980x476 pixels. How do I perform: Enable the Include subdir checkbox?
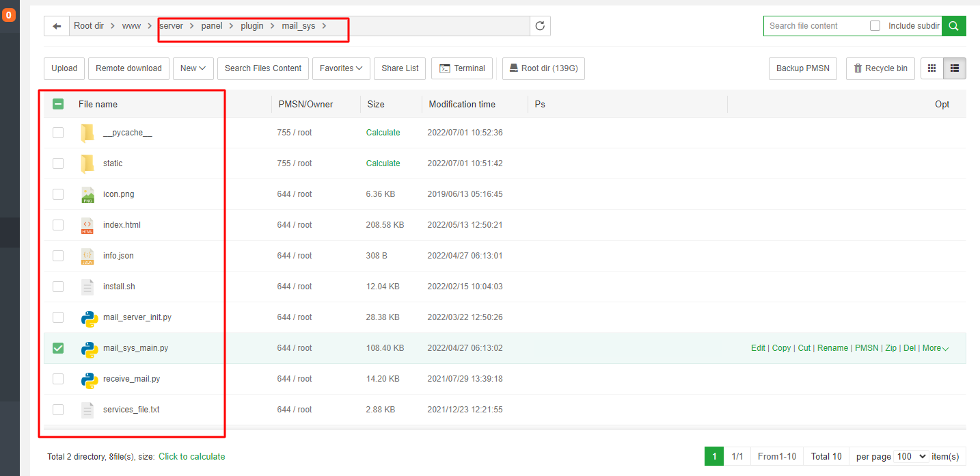[875, 26]
